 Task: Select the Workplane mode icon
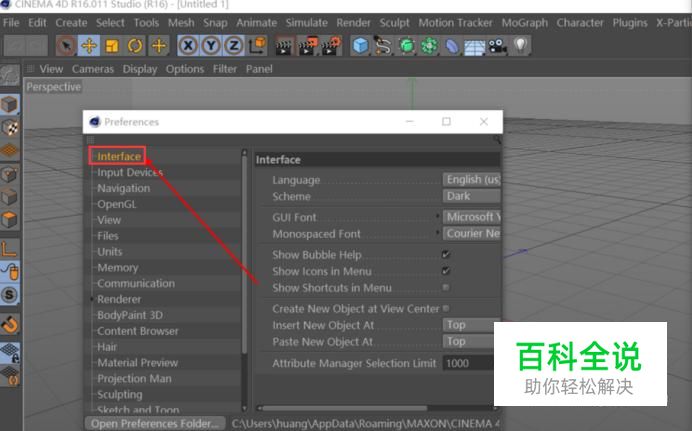tap(9, 150)
